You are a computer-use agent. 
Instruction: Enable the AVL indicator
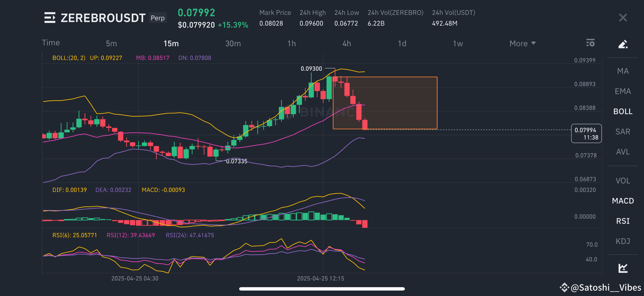tap(623, 152)
